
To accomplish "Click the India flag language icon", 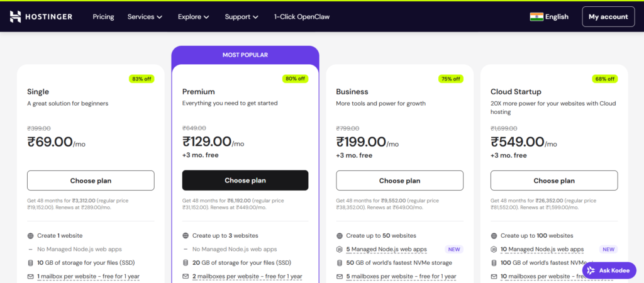I will [x=536, y=17].
